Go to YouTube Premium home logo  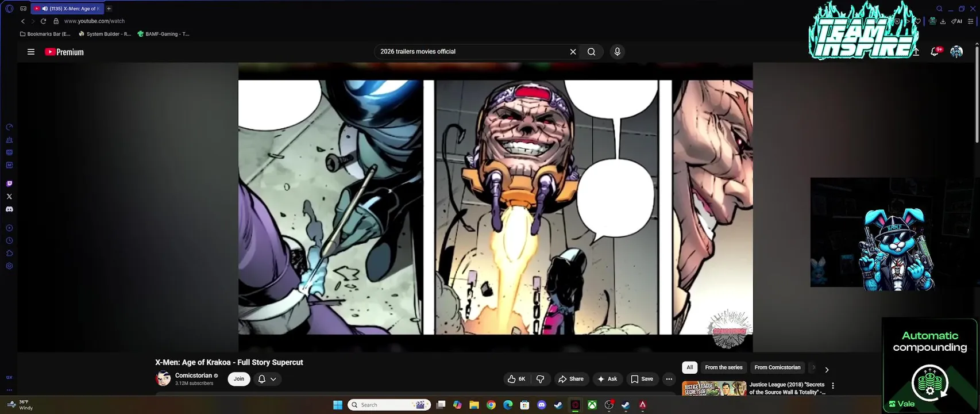pos(64,52)
